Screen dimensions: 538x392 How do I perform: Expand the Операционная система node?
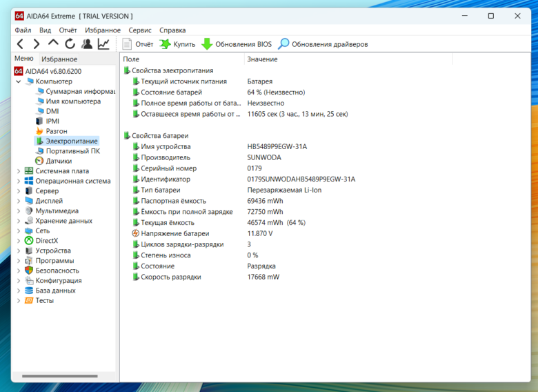click(19, 181)
